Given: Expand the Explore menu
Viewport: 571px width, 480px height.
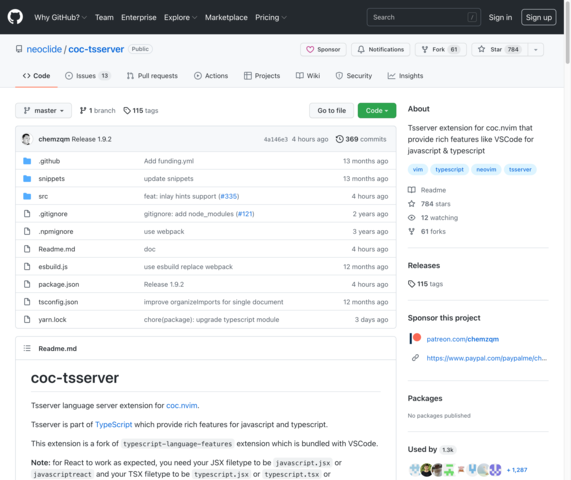Looking at the screenshot, I should click(180, 17).
